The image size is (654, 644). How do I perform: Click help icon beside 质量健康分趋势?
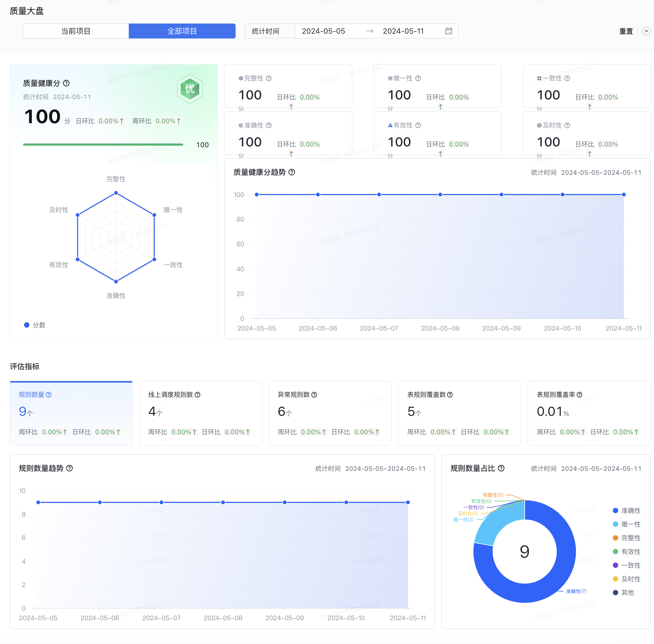click(292, 172)
